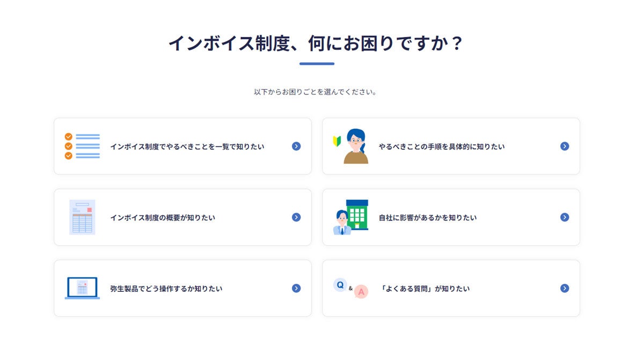Click the orange checklist icon
The width and height of the screenshot is (644, 338).
(x=82, y=146)
